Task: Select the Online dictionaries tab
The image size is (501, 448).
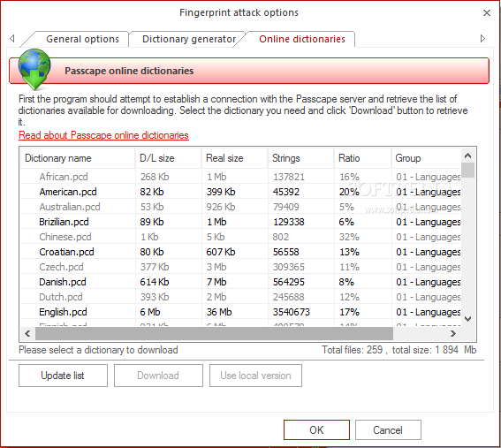Action: click(x=302, y=39)
